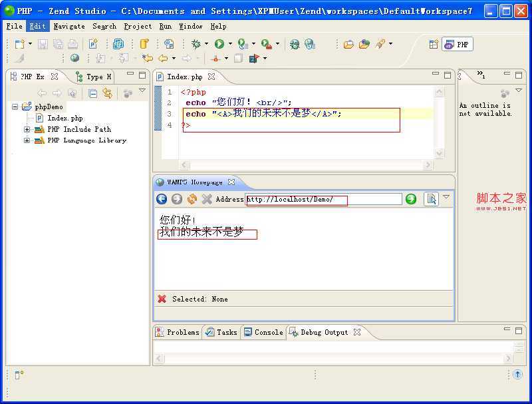The width and height of the screenshot is (532, 404).
Task: Click the web browser globe toolbar icon
Action: coord(74,58)
